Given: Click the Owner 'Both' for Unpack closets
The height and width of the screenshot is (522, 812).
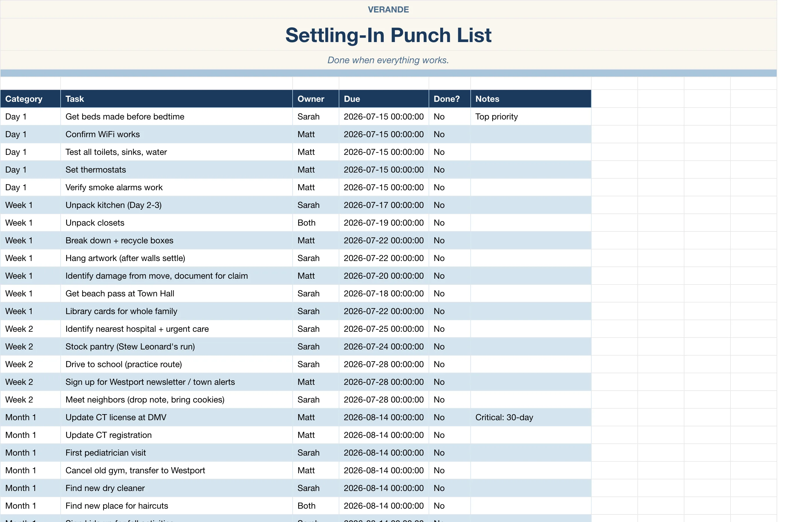Looking at the screenshot, I should pos(316,223).
